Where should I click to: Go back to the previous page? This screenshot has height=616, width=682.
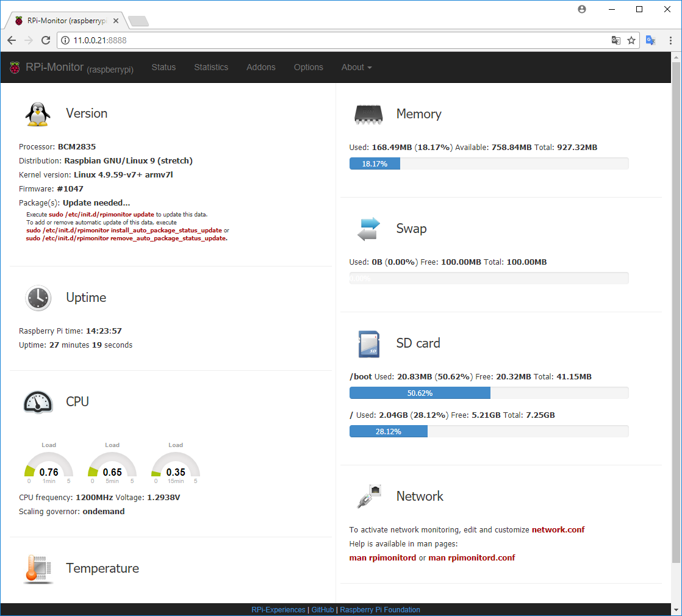(12, 40)
